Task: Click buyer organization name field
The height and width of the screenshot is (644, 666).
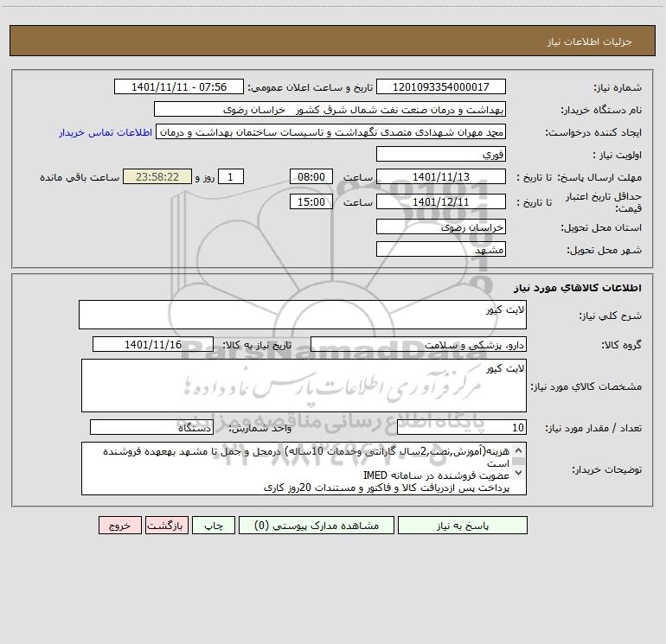Action: pos(330,109)
